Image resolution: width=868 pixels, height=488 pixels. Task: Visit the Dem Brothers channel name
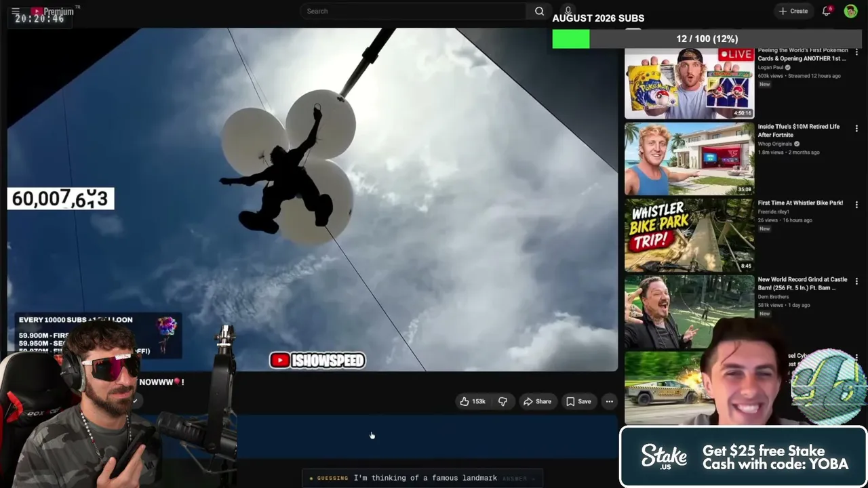[773, 296]
